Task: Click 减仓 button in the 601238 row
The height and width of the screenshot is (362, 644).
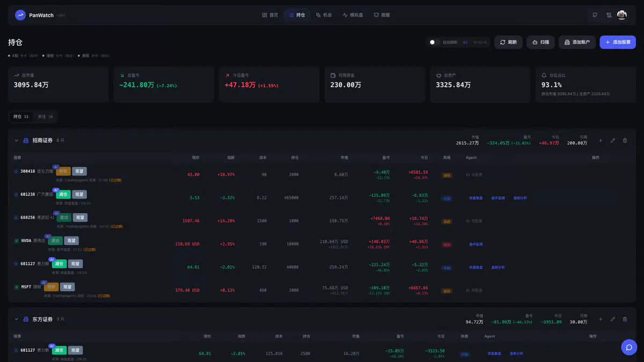Action: click(x=63, y=195)
